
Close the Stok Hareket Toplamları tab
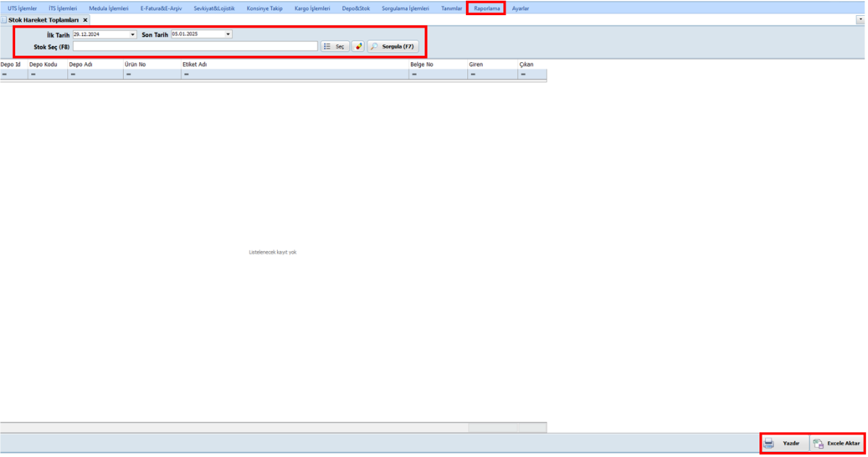click(x=85, y=20)
